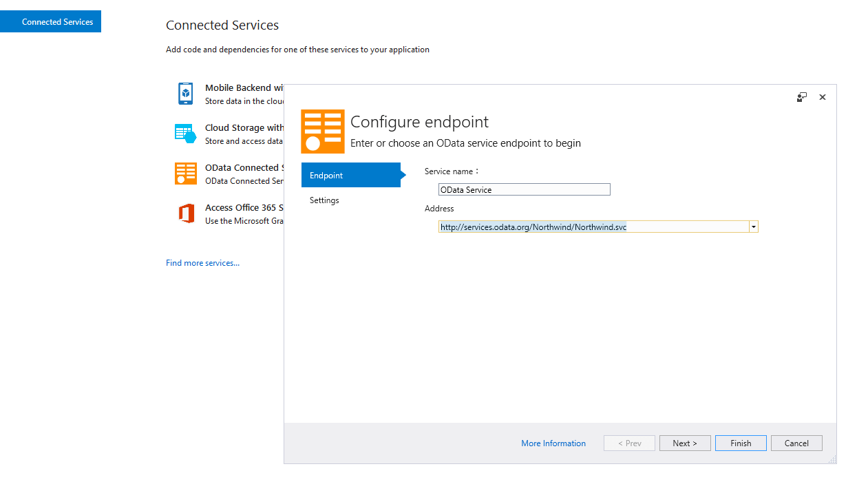
Task: Click the Access Office 365 icon
Action: (x=185, y=213)
